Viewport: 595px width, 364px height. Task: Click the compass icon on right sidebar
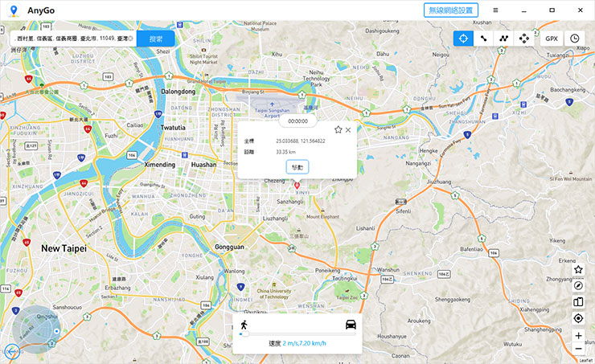pyautogui.click(x=578, y=286)
